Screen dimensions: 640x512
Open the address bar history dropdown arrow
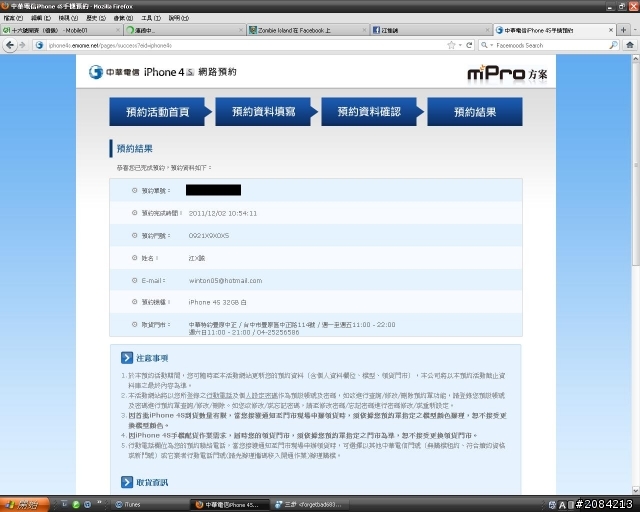(x=460, y=45)
